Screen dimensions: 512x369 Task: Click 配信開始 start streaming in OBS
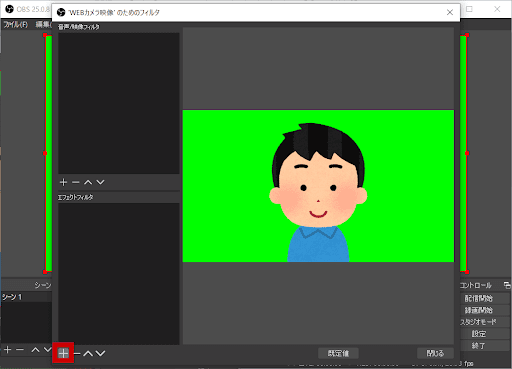478,298
